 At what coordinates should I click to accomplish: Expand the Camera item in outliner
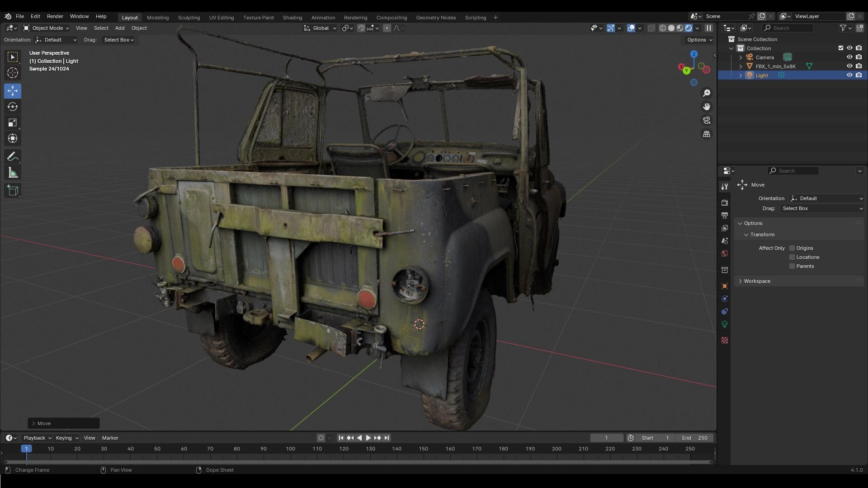(741, 57)
